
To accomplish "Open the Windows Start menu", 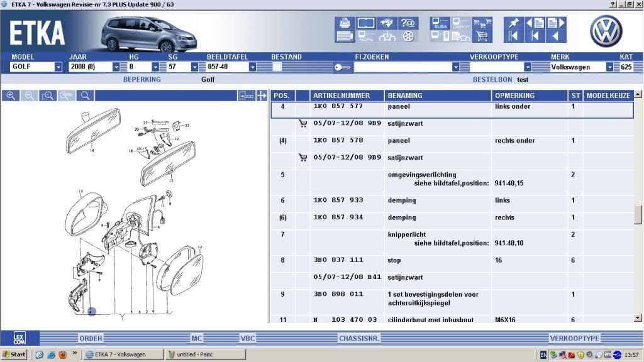I will pyautogui.click(x=14, y=354).
